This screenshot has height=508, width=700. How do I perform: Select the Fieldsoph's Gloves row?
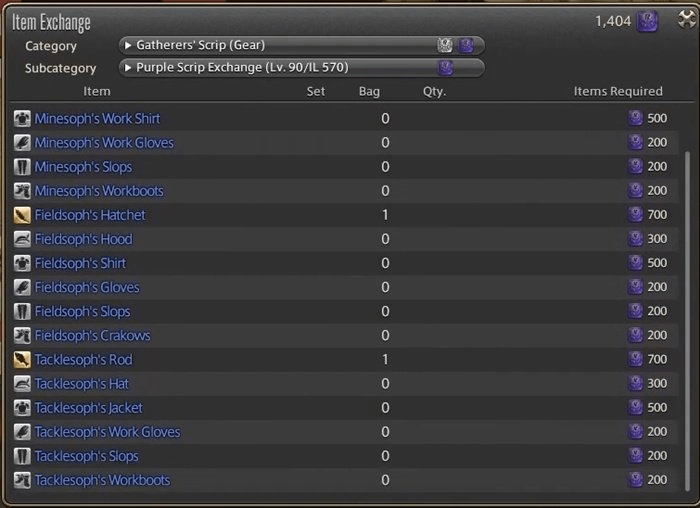(x=346, y=287)
